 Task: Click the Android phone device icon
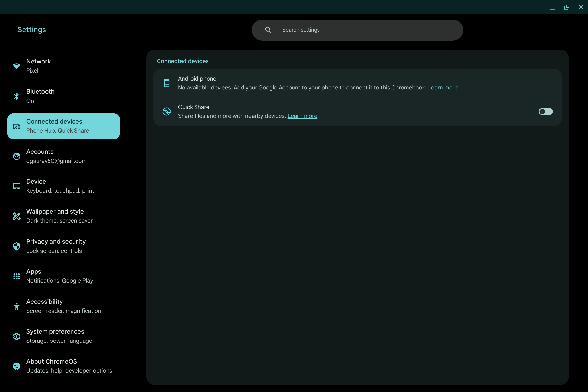click(166, 83)
